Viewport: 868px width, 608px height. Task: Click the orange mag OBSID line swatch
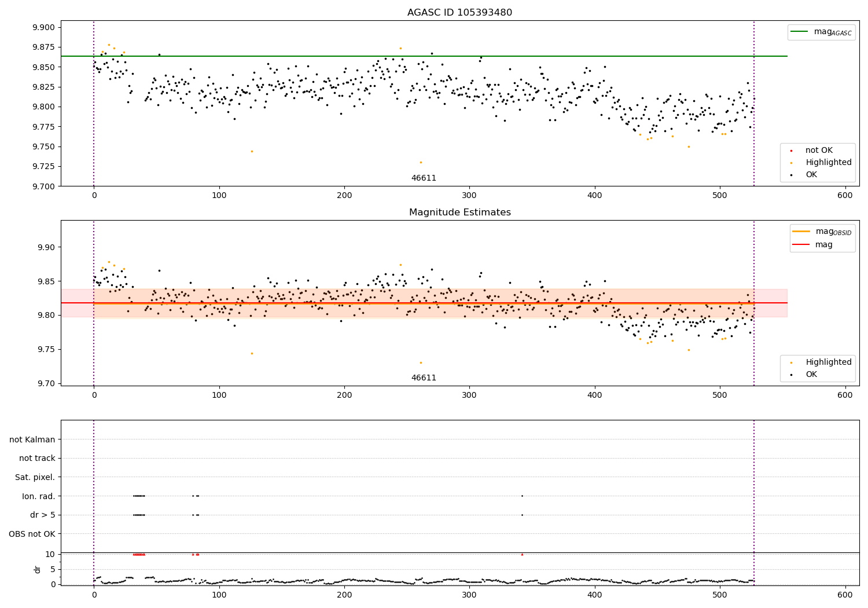(x=801, y=232)
